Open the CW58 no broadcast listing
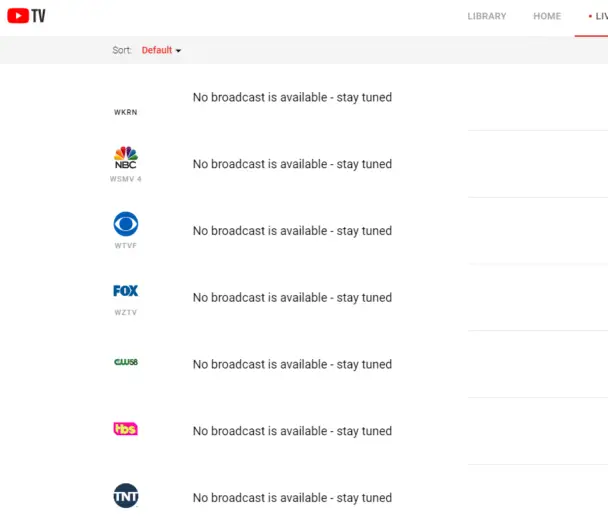The image size is (608, 522). pyautogui.click(x=292, y=364)
